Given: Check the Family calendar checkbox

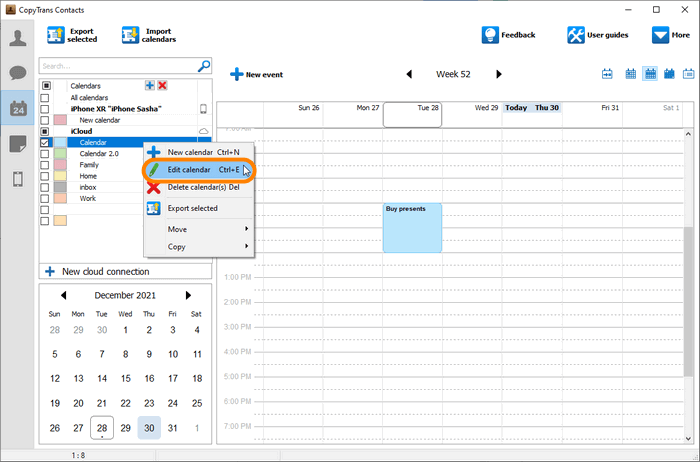Looking at the screenshot, I should click(x=45, y=165).
